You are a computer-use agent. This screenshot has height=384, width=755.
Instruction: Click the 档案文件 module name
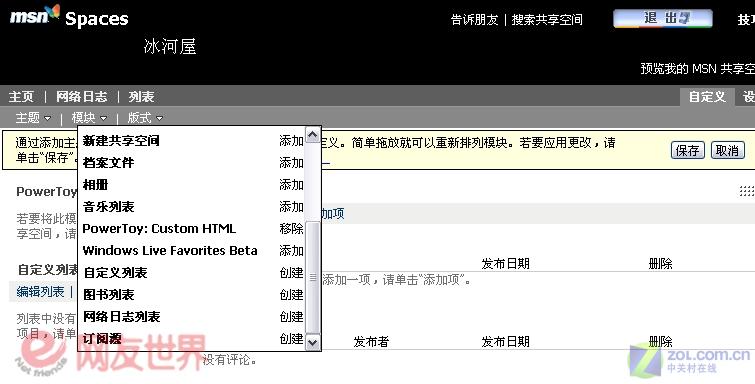[x=108, y=163]
